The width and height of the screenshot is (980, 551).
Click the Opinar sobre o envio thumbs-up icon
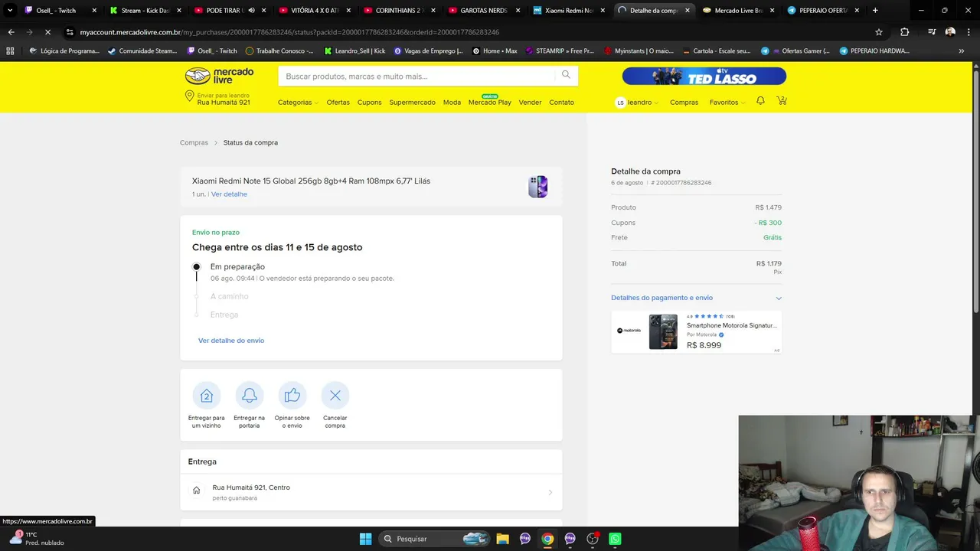[x=292, y=396]
